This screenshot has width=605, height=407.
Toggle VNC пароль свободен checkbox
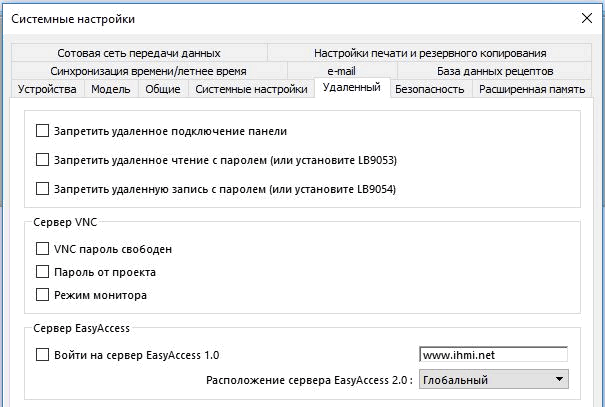click(42, 249)
